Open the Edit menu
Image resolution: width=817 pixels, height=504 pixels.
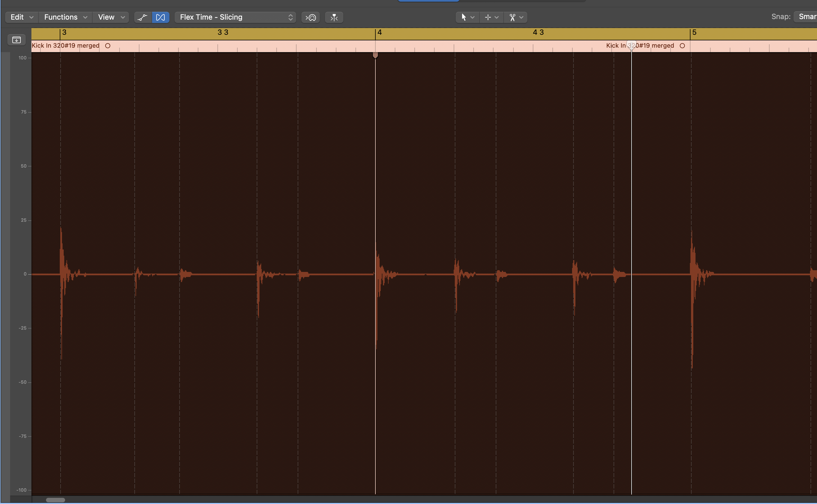tap(22, 17)
